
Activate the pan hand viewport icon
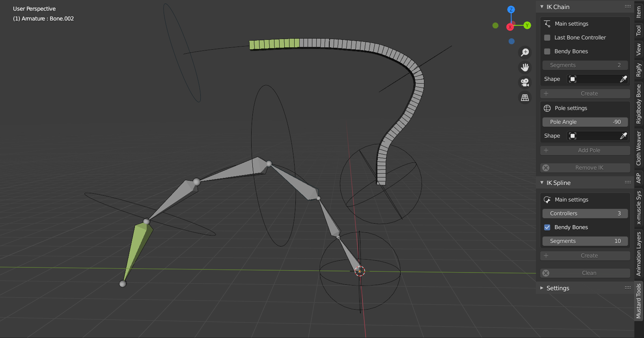(x=525, y=67)
